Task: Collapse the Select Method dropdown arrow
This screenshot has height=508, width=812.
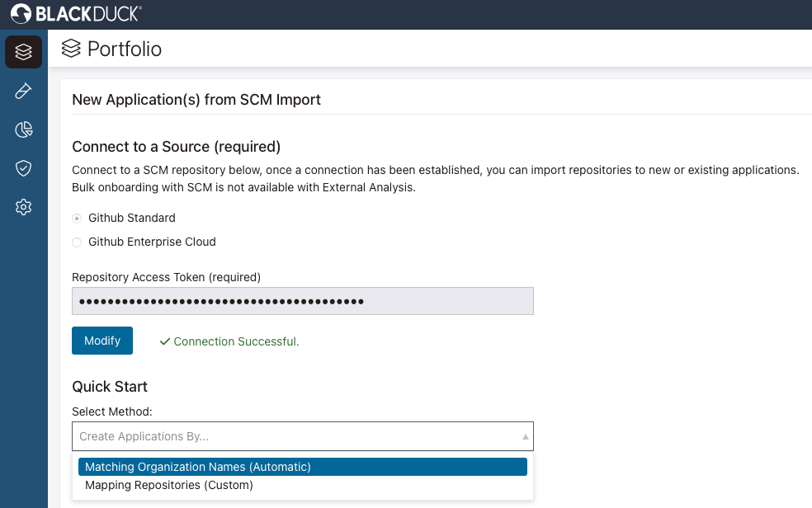Action: pos(526,436)
